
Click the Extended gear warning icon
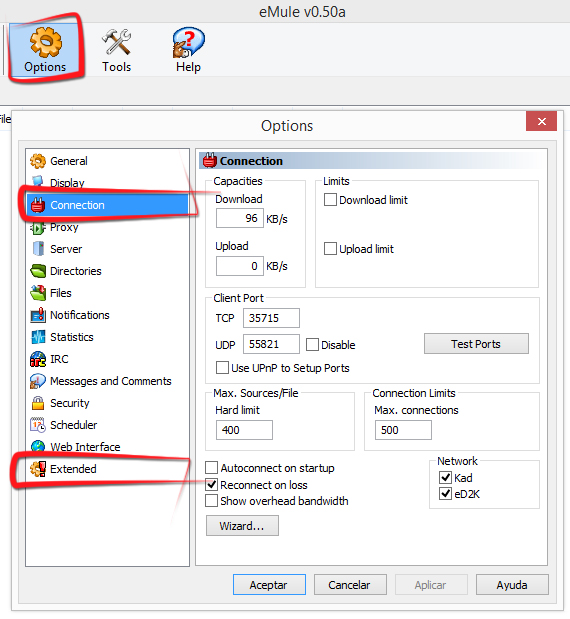(38, 469)
